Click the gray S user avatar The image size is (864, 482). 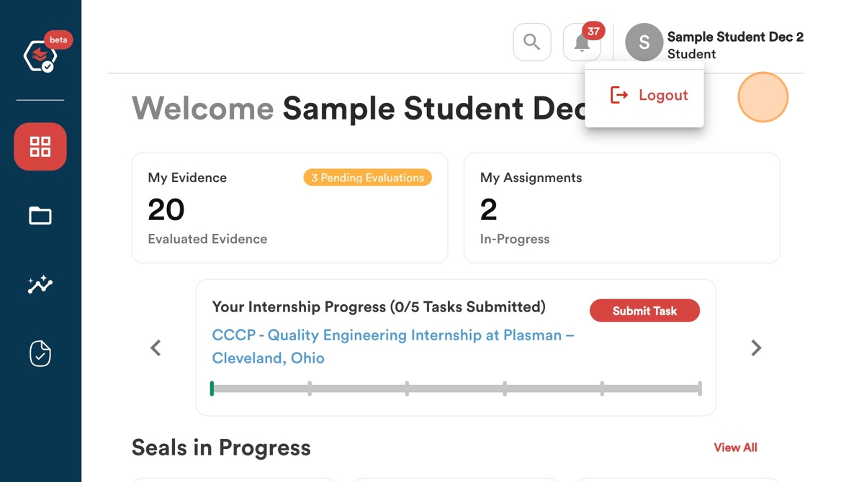tap(644, 42)
